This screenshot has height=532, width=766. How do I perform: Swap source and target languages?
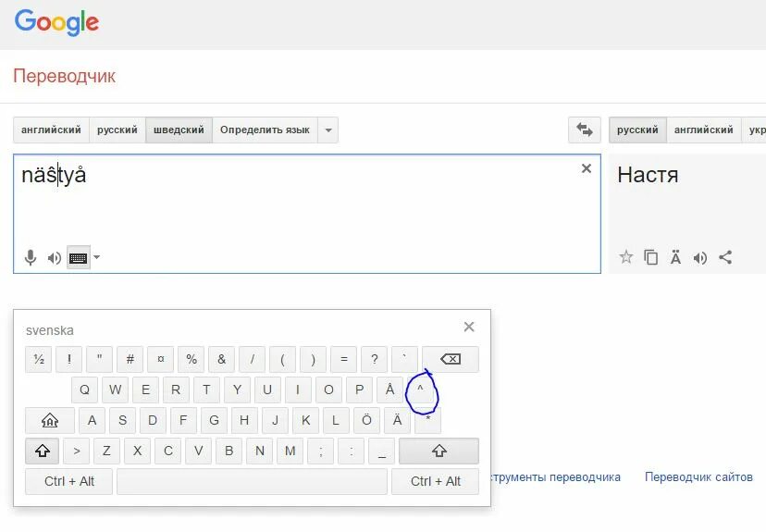(x=585, y=130)
